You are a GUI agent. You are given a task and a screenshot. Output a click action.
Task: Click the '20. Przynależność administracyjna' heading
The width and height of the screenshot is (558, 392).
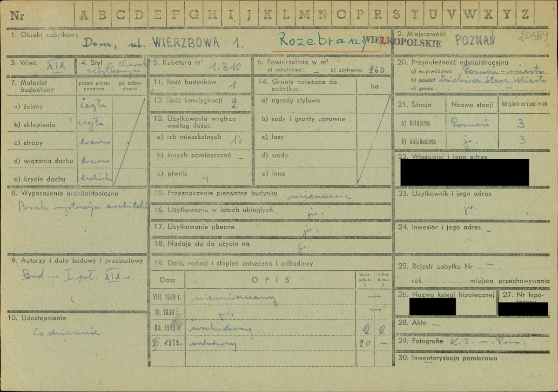(x=453, y=62)
